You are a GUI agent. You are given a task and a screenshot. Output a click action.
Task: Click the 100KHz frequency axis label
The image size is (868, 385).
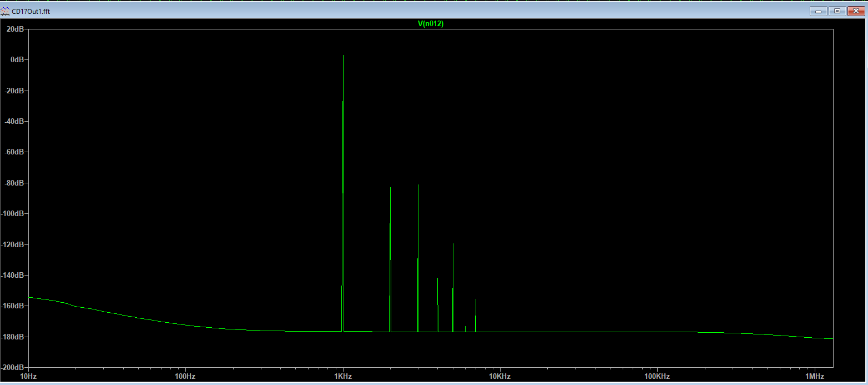coord(658,376)
